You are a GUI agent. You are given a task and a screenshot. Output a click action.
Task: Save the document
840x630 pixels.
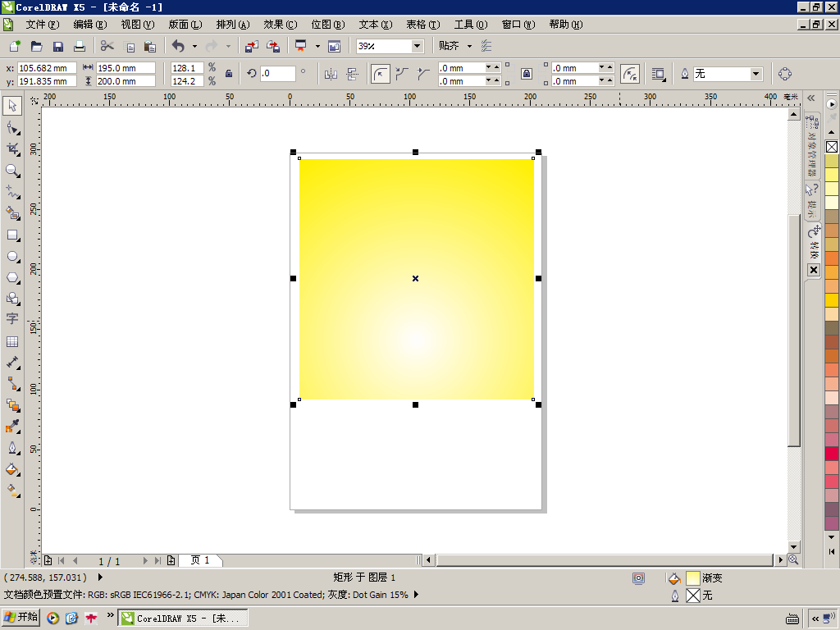click(58, 46)
